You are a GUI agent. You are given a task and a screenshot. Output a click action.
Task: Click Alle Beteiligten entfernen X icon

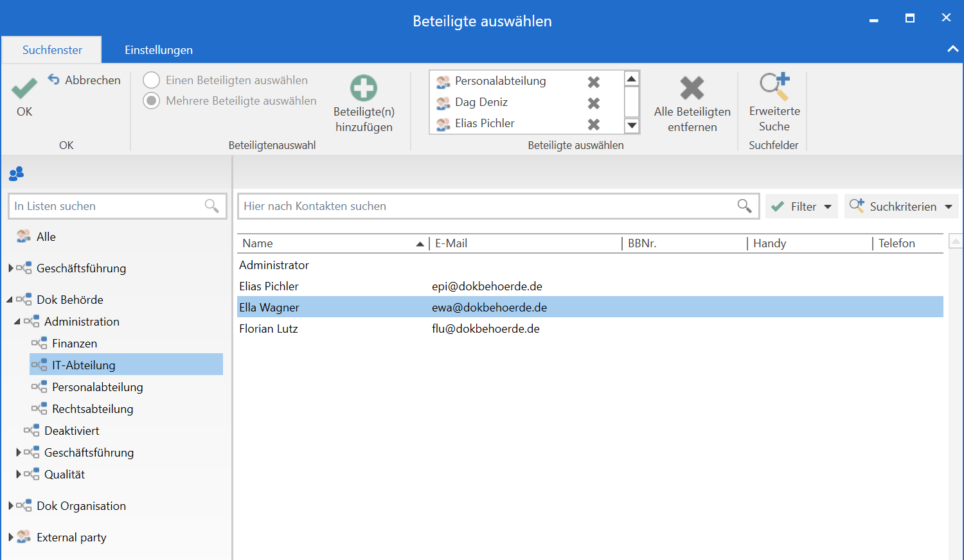click(692, 89)
